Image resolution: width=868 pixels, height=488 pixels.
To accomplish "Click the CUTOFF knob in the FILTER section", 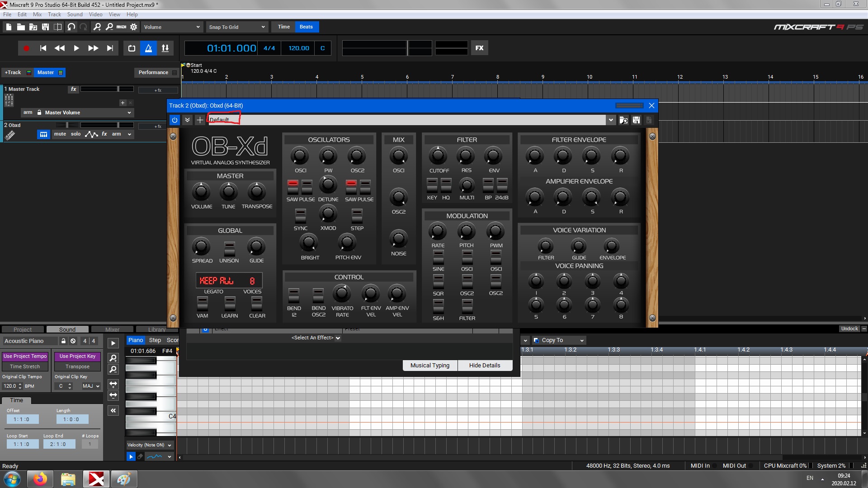I will tap(438, 156).
